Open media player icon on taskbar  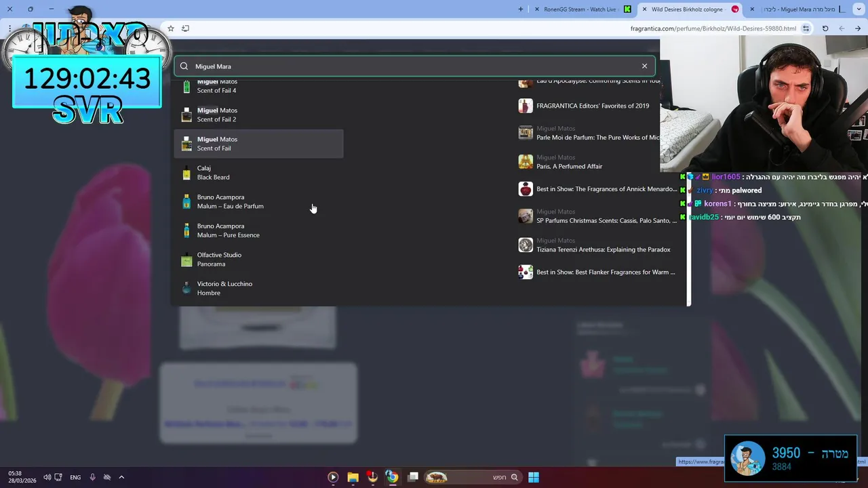coord(333,477)
